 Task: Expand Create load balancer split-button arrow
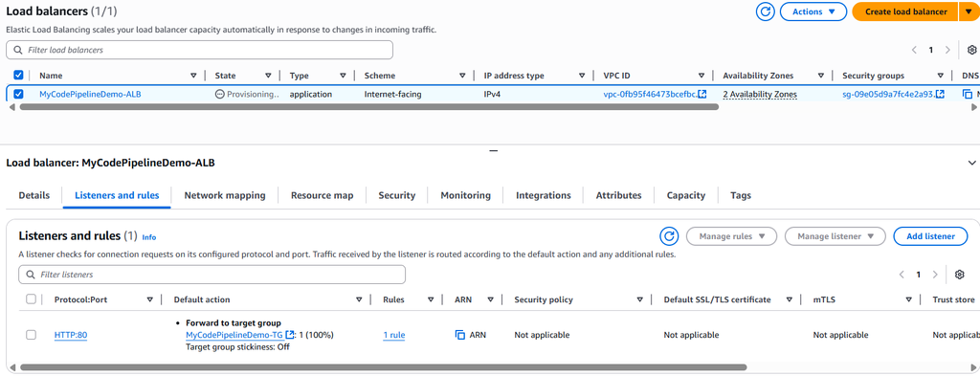click(x=969, y=11)
